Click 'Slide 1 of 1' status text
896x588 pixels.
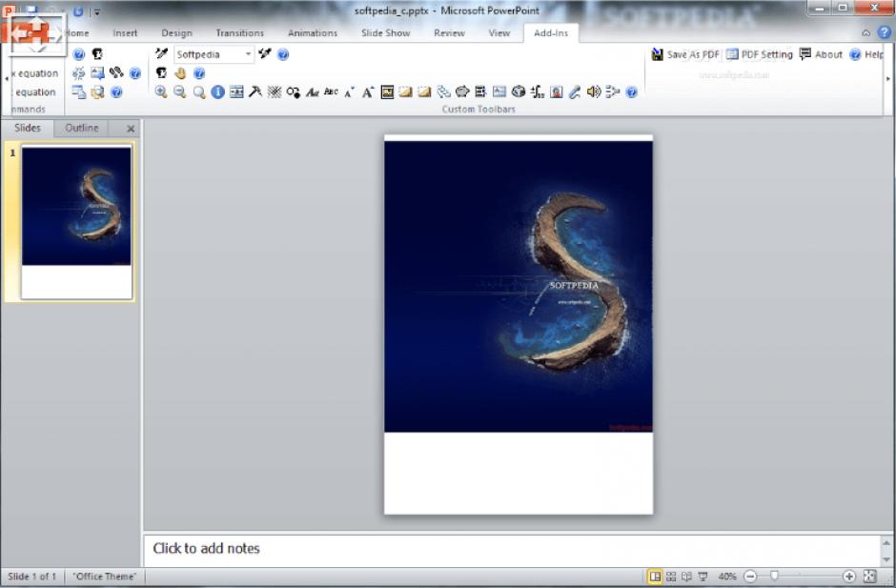click(x=32, y=577)
